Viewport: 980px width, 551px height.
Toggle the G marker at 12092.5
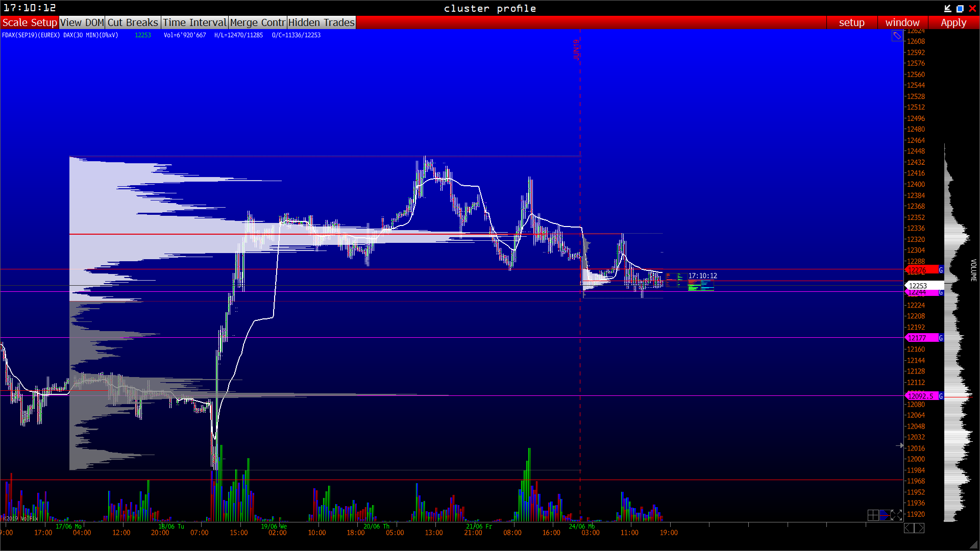pos(941,396)
